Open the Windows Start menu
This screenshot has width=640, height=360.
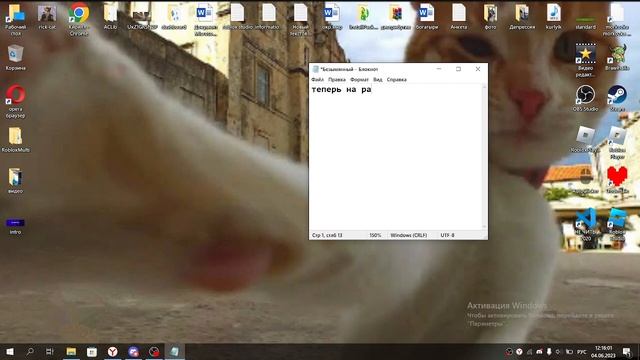(x=10, y=351)
